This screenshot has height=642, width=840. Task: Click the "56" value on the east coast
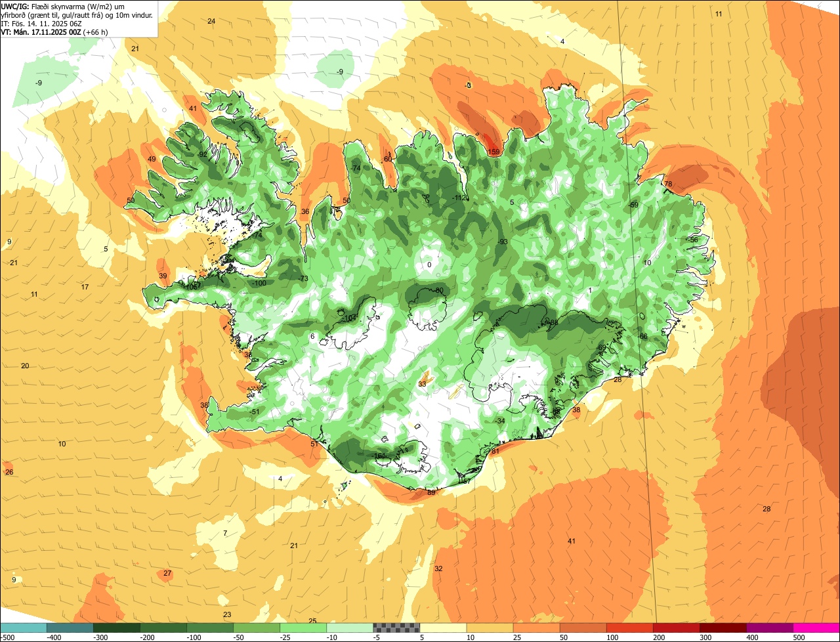(694, 240)
